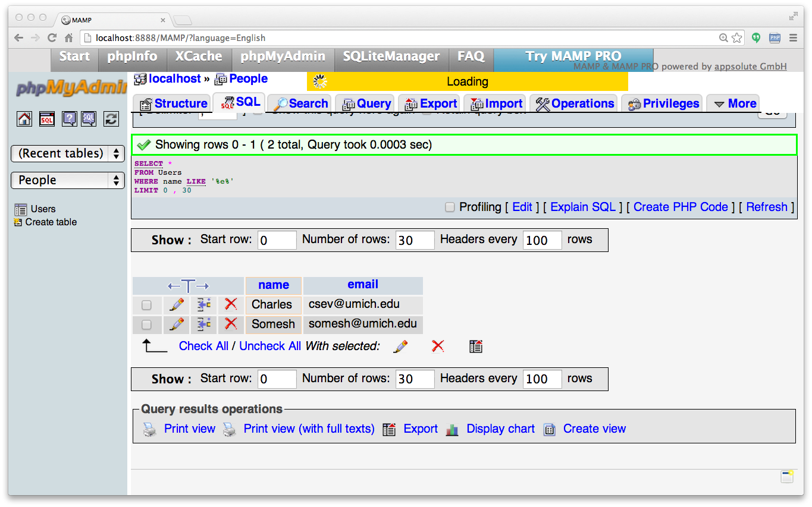812x507 pixels.
Task: Click the localhost breadcrumb link
Action: [175, 78]
